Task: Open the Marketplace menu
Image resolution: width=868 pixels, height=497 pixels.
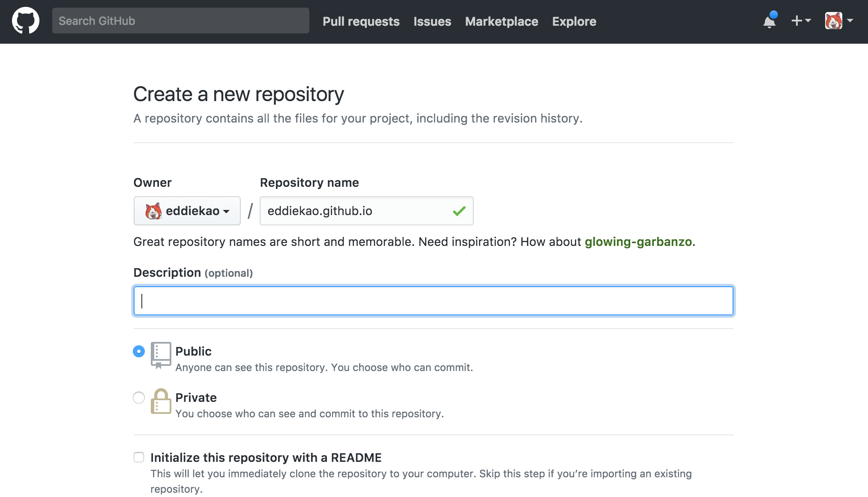Action: point(501,21)
